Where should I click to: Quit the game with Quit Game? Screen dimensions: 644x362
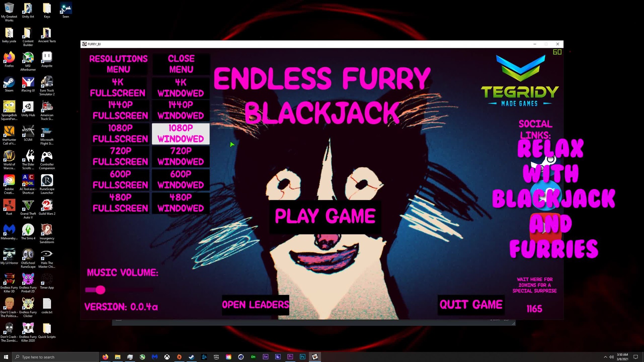point(471,305)
